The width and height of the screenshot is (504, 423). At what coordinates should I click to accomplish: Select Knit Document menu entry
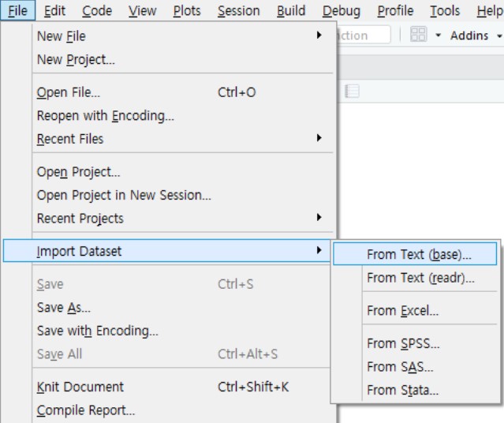[x=80, y=387]
